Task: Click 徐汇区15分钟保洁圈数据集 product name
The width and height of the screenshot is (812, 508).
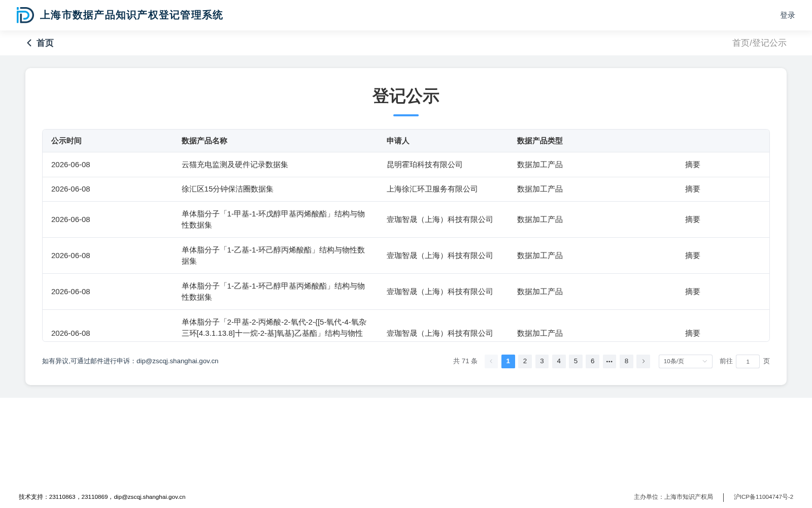Action: [227, 189]
